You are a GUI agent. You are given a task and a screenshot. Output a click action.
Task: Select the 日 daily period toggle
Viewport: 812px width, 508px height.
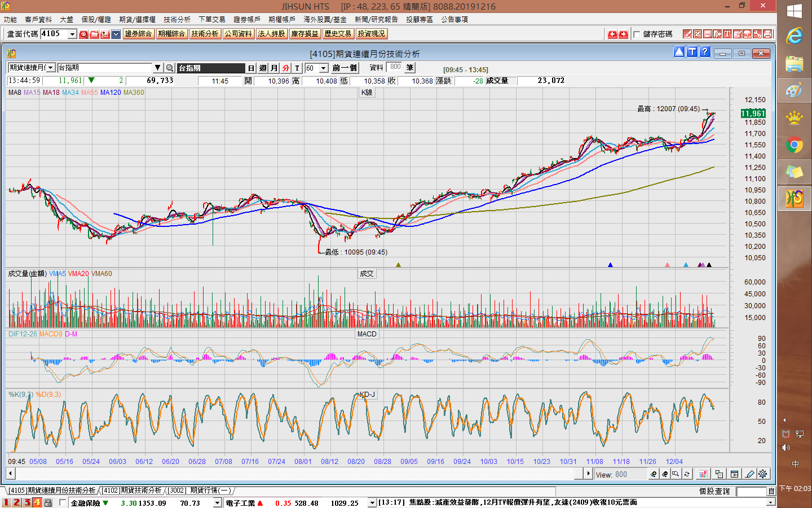tap(251, 68)
